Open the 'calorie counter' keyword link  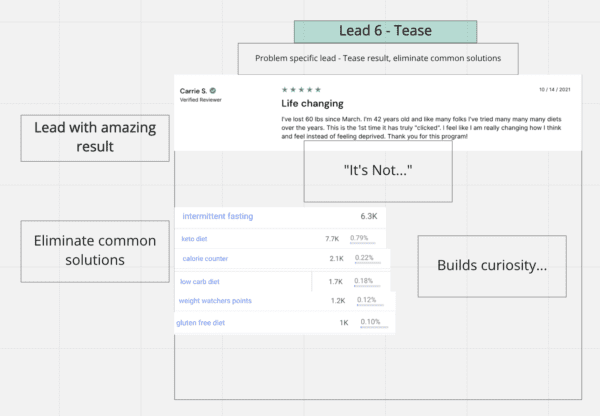(x=205, y=259)
